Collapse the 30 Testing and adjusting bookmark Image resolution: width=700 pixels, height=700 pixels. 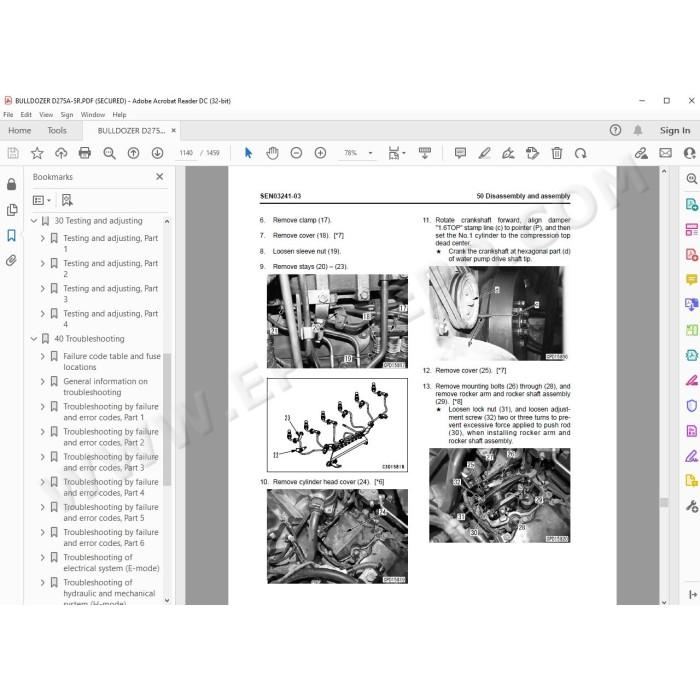[34, 221]
